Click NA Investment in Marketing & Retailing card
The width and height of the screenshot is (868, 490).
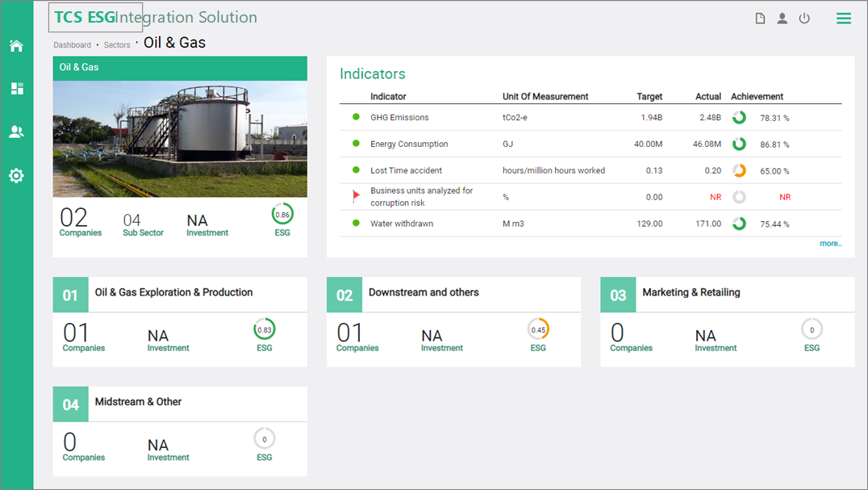coord(716,341)
